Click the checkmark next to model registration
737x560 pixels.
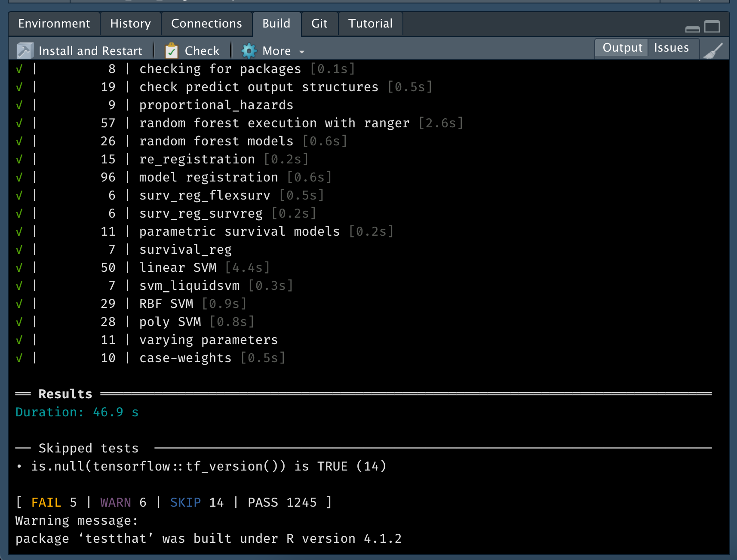click(x=18, y=177)
